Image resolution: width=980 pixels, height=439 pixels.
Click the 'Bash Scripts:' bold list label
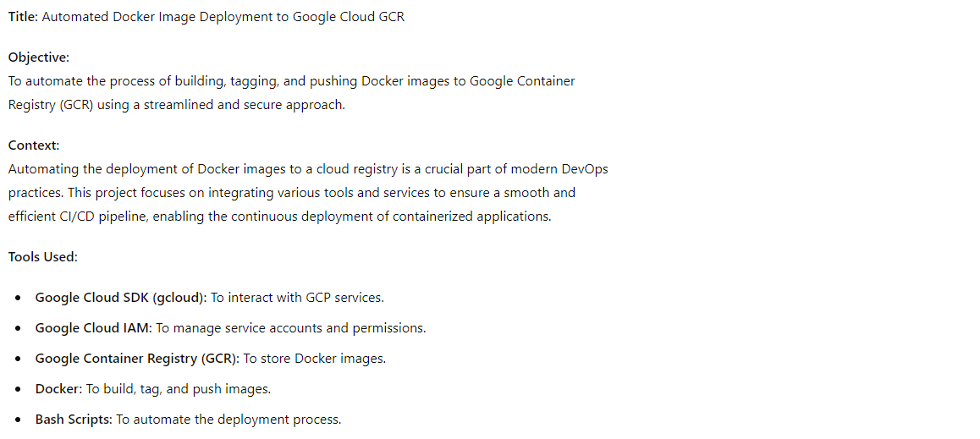74,420
